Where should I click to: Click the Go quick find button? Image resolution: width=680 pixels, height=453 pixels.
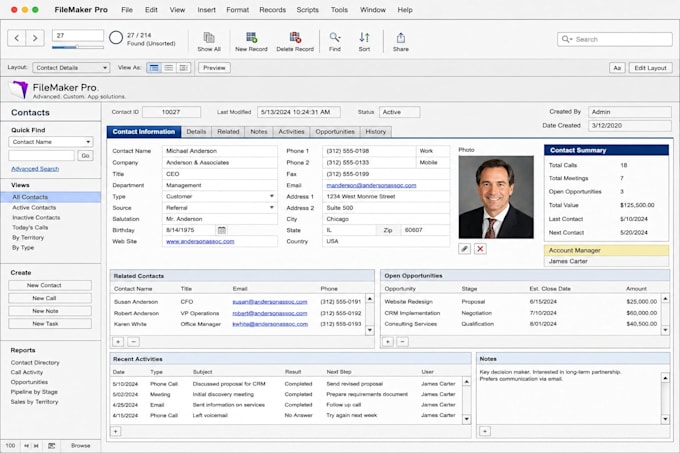click(x=85, y=156)
